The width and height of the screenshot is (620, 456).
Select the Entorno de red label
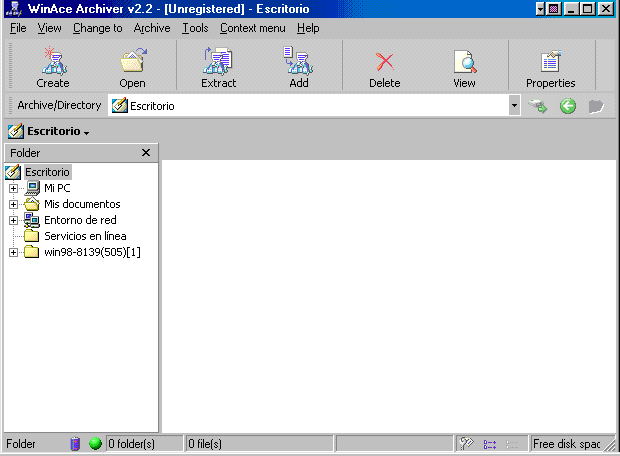tap(80, 220)
